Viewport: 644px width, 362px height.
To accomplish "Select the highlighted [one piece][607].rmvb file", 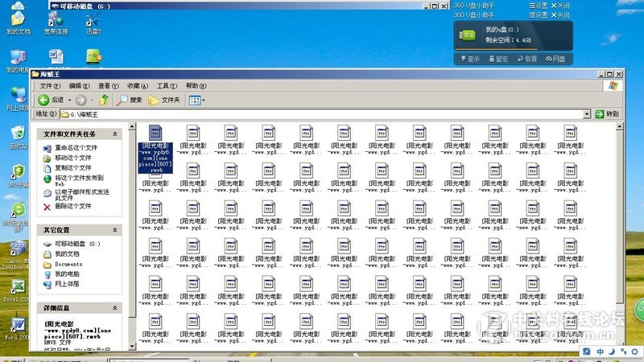I will click(155, 149).
